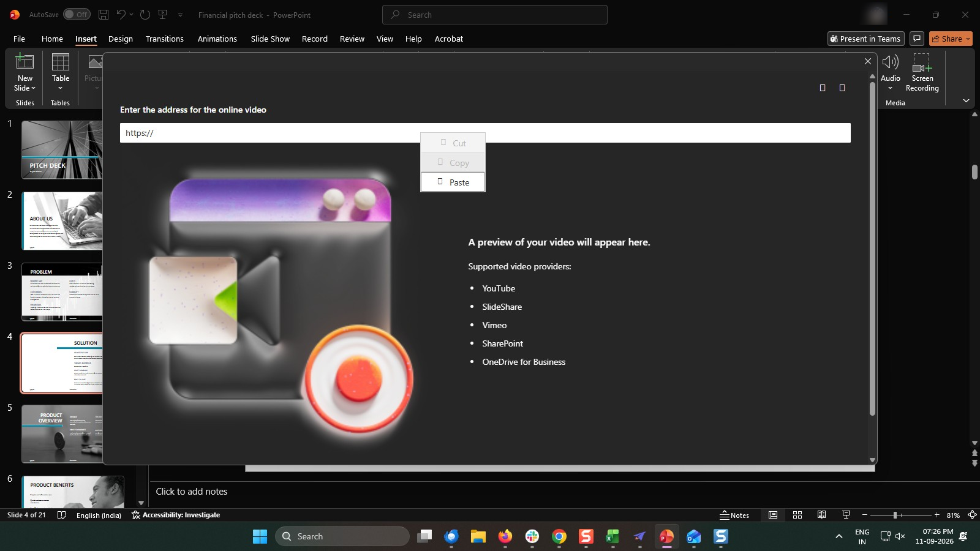Switch to Slide Sorter view
This screenshot has height=551, width=980.
click(797, 515)
